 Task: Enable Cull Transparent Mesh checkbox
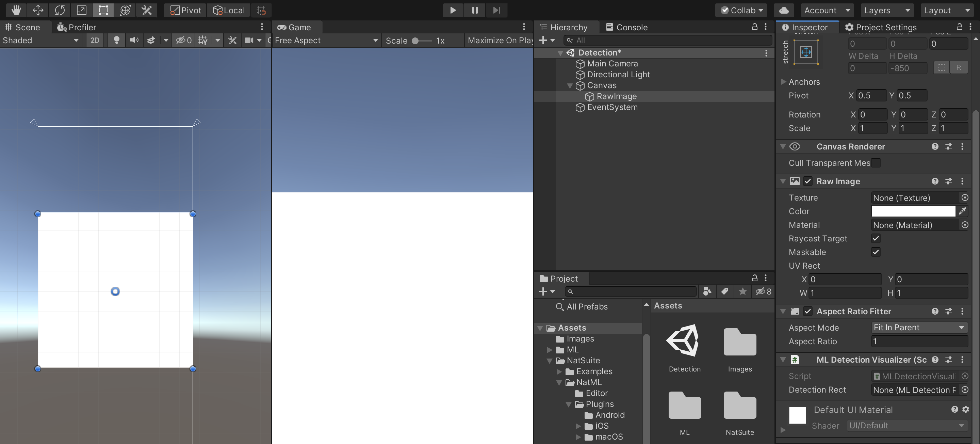pyautogui.click(x=876, y=163)
